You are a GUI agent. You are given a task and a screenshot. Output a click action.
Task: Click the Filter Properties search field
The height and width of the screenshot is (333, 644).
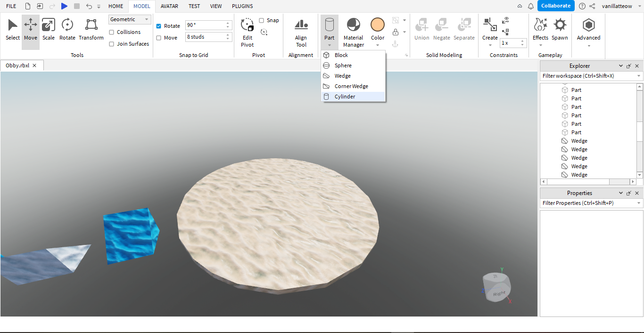(x=587, y=203)
